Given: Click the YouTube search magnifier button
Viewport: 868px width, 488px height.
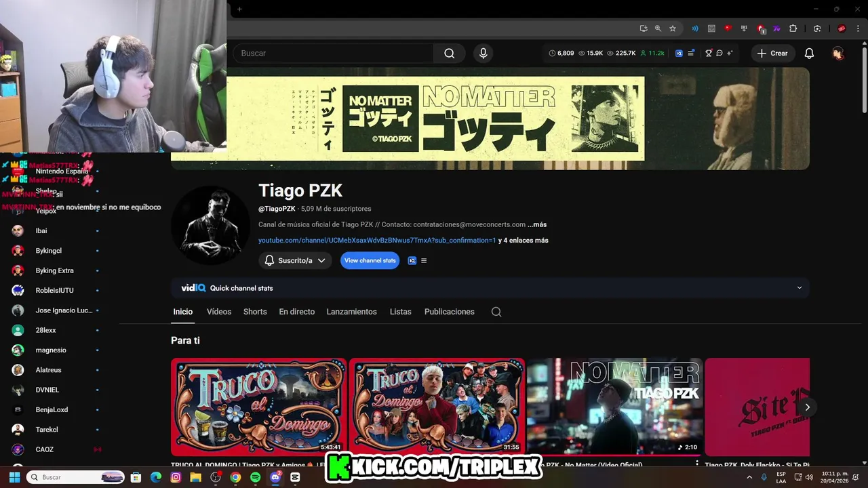Looking at the screenshot, I should 449,54.
